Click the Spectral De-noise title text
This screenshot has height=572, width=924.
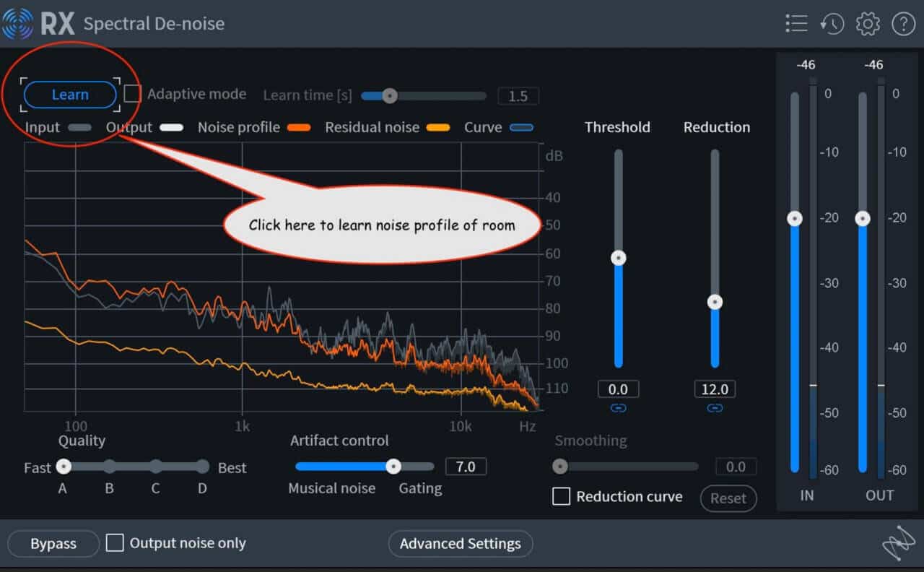tap(154, 24)
